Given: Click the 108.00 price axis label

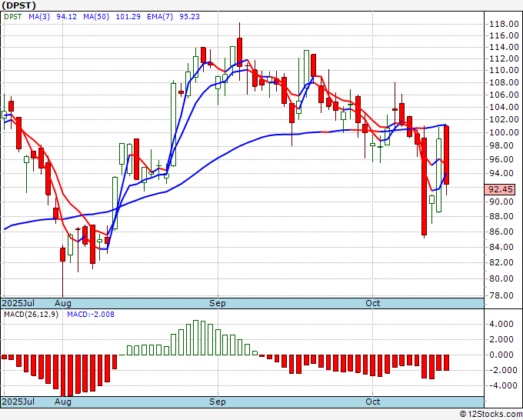Looking at the screenshot, I should click(504, 82).
